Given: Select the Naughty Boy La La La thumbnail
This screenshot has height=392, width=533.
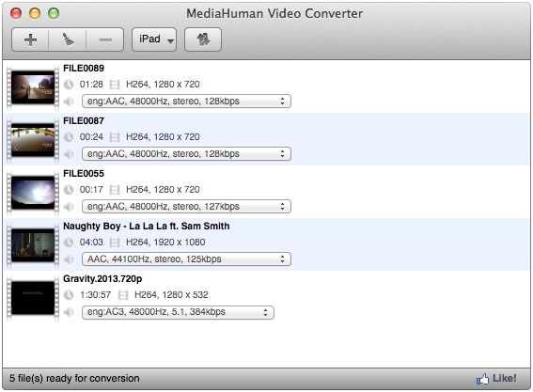Looking at the screenshot, I should click(x=33, y=245).
